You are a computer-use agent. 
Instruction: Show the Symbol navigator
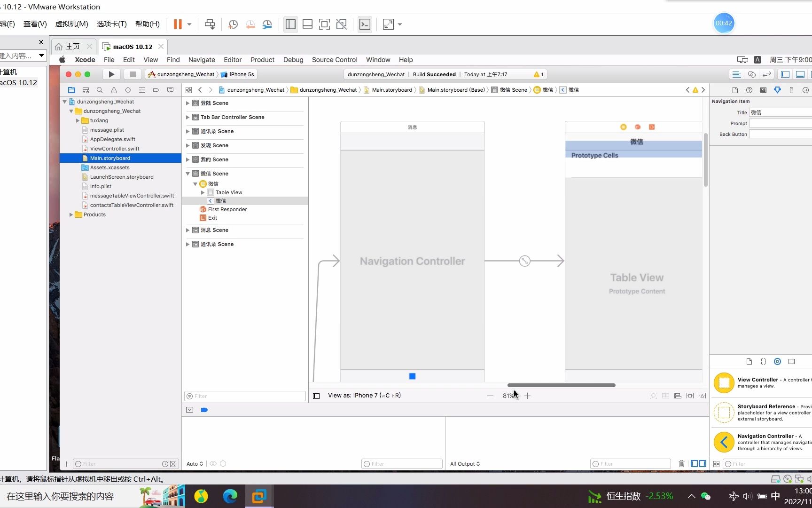(86, 90)
